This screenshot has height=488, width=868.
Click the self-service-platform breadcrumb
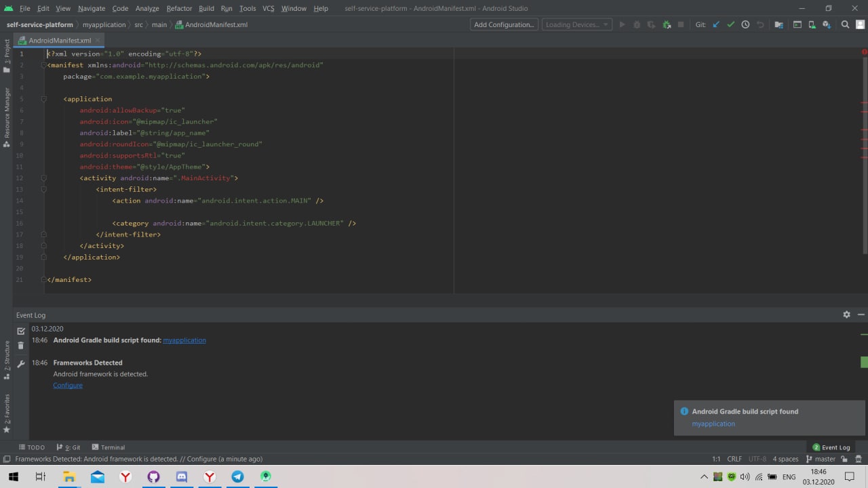pyautogui.click(x=39, y=24)
